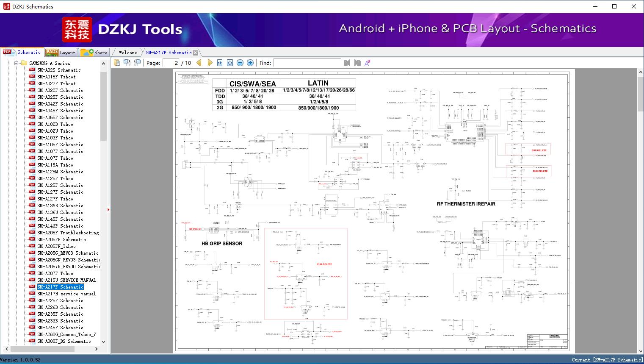The image size is (644, 364).
Task: Open SM-A217N service manual
Action: click(66, 294)
